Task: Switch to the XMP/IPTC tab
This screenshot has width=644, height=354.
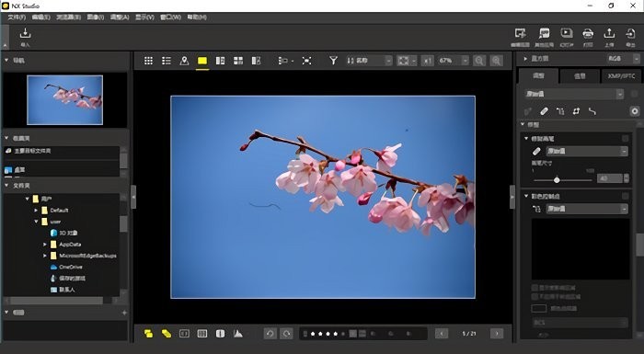Action: [x=621, y=76]
